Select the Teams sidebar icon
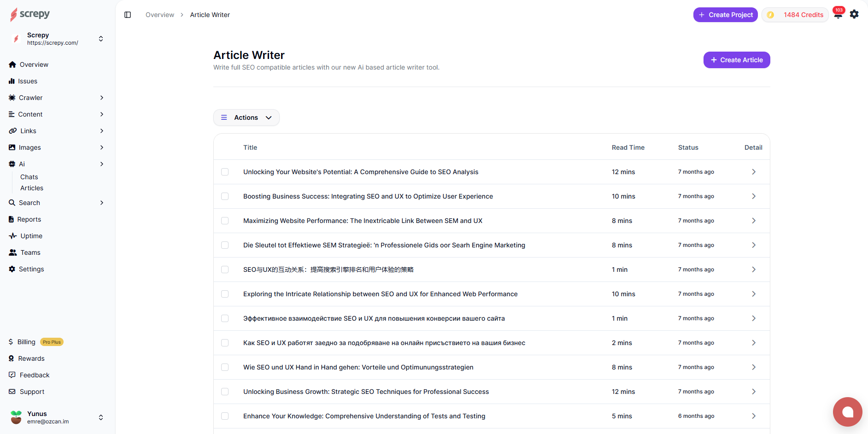The width and height of the screenshot is (868, 434). click(x=12, y=252)
